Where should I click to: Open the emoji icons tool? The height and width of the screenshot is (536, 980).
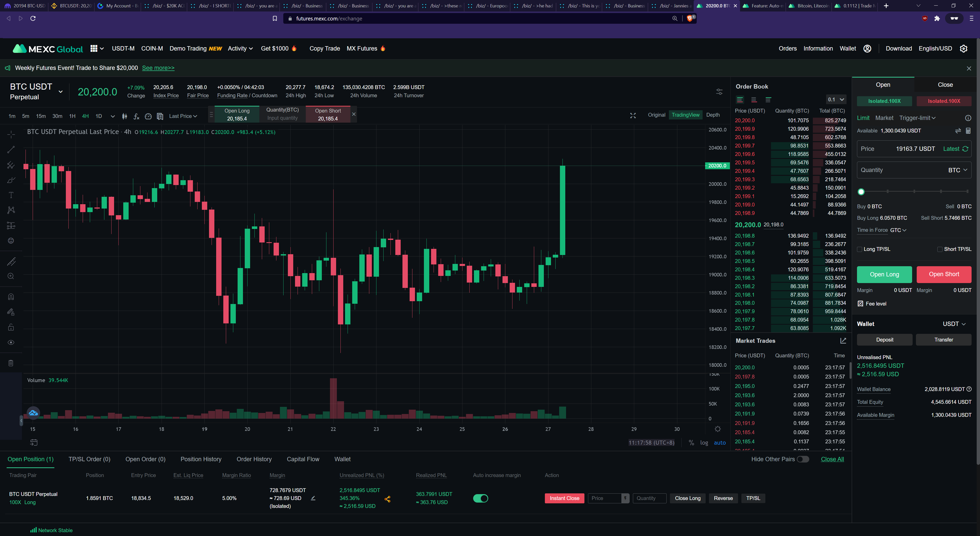click(11, 240)
